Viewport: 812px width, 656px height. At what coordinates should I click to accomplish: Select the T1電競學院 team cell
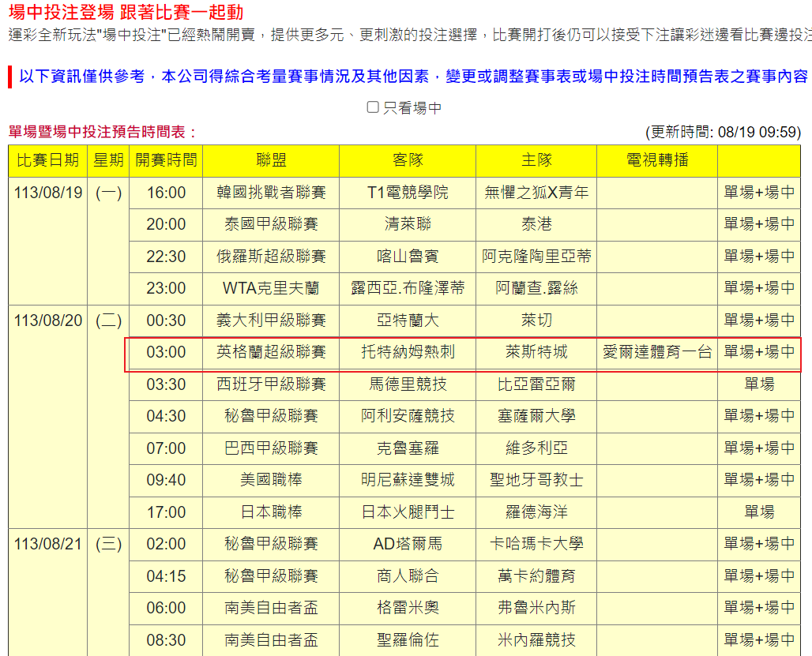pyautogui.click(x=408, y=193)
